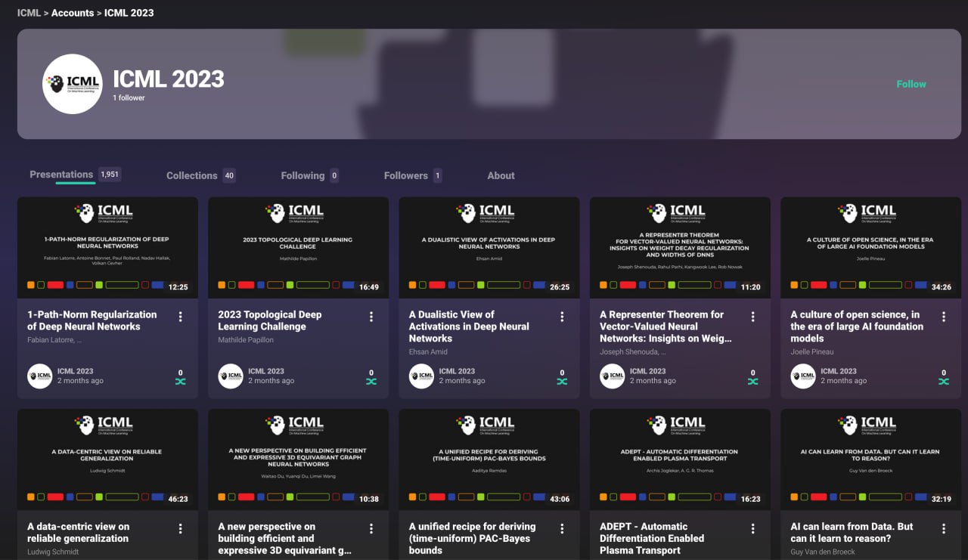Viewport: 968px width, 560px height.
Task: Open the title link "AI can learn from Data"
Action: [x=852, y=532]
